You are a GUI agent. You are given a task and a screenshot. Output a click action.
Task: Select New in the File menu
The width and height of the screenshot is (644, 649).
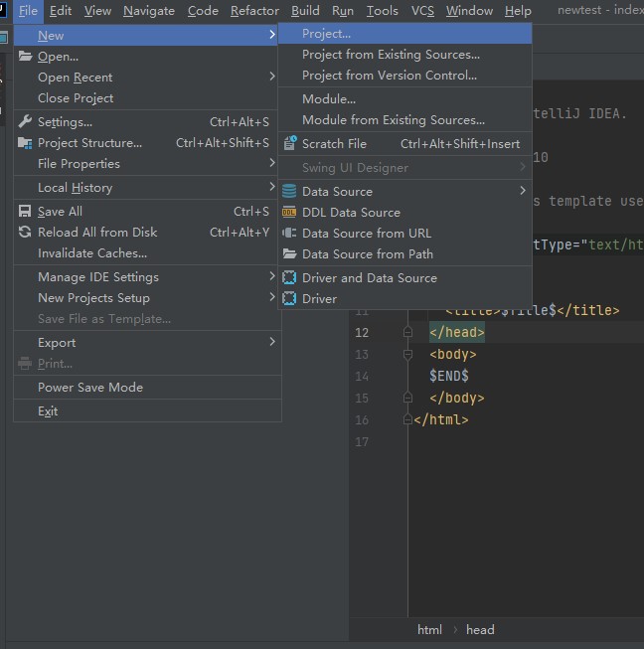click(x=146, y=35)
